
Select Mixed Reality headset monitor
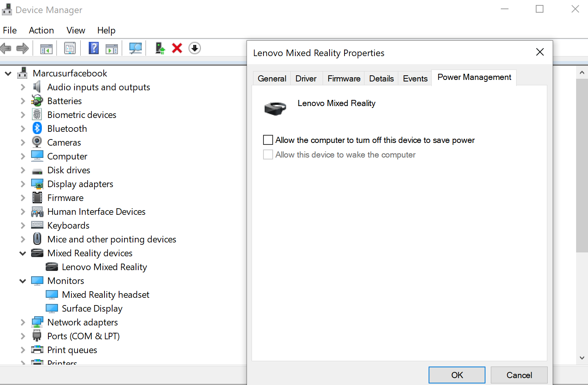coord(106,295)
